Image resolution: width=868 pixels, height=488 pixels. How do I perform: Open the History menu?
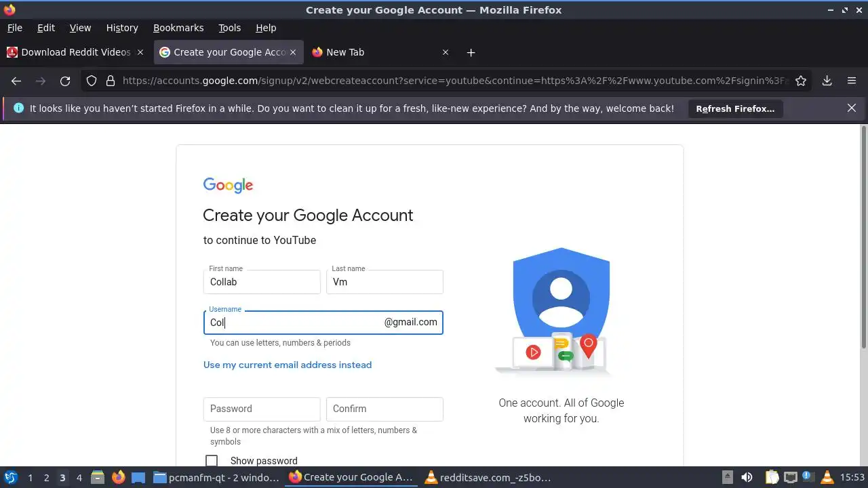[122, 28]
